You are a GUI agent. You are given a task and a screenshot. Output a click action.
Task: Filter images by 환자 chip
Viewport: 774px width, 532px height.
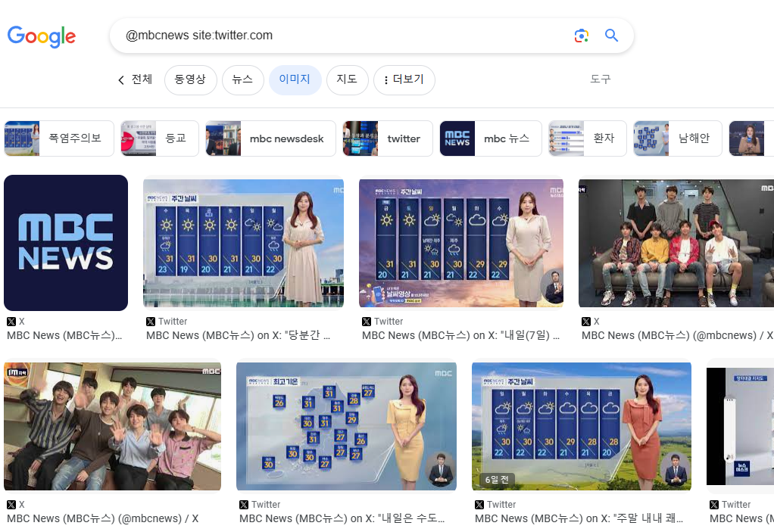588,138
